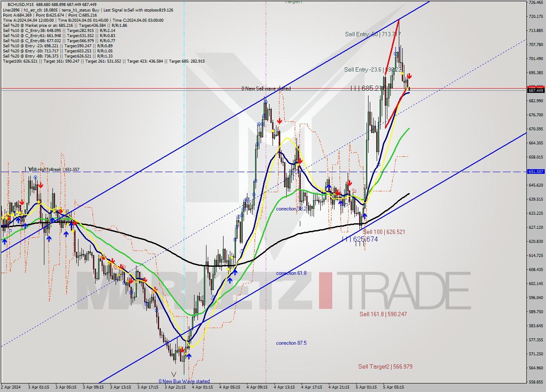Select the '| | | 625.674' level label
Screen dimensions: 546x392
360,239
